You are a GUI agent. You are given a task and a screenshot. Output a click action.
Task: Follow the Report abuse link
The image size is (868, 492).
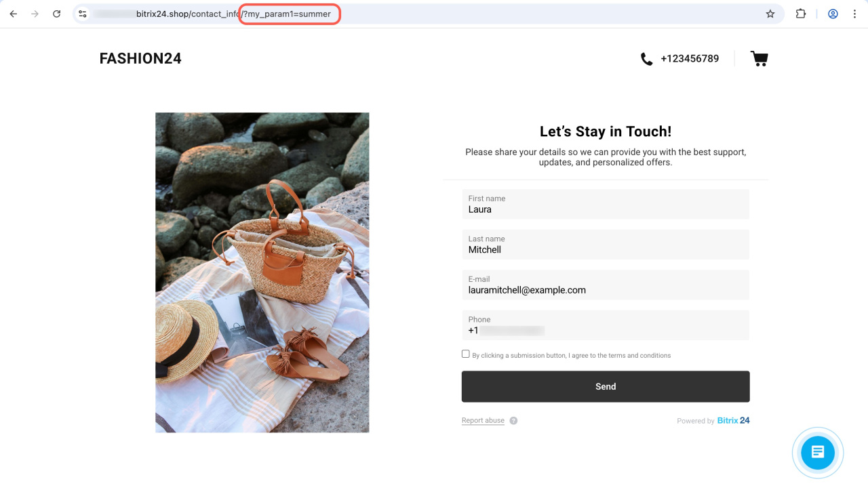tap(483, 420)
